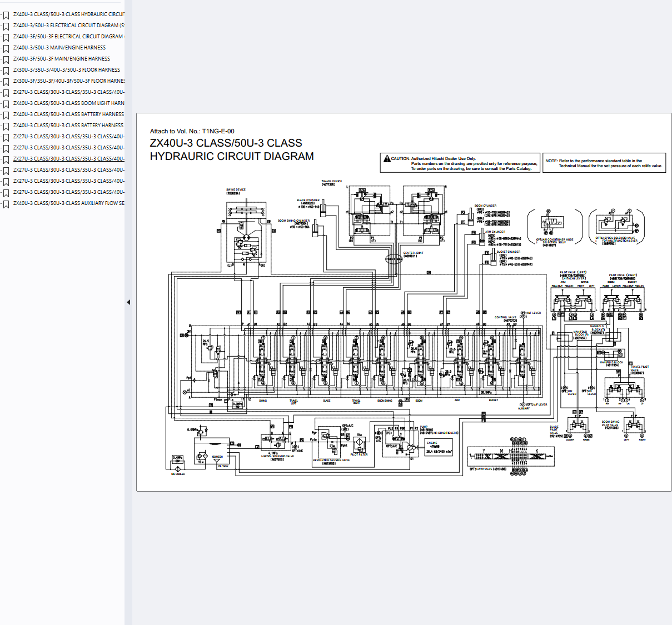Click the PILOT VALVE (RIGHT) label
Screen dimensions: 672x625
tap(623, 276)
